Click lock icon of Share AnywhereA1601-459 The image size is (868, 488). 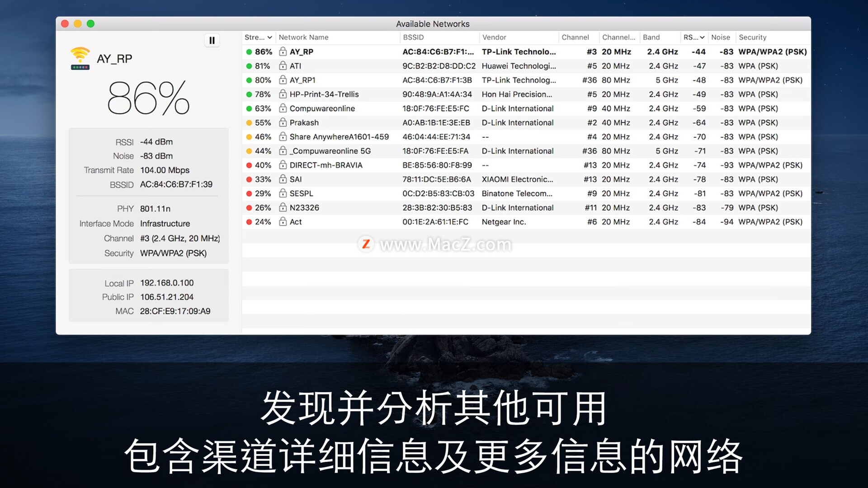[x=283, y=136]
